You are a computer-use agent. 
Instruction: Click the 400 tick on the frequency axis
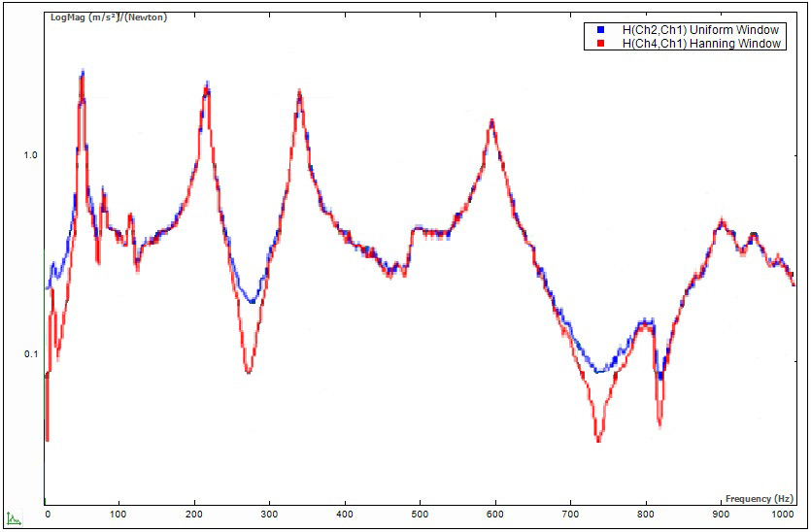pos(345,513)
